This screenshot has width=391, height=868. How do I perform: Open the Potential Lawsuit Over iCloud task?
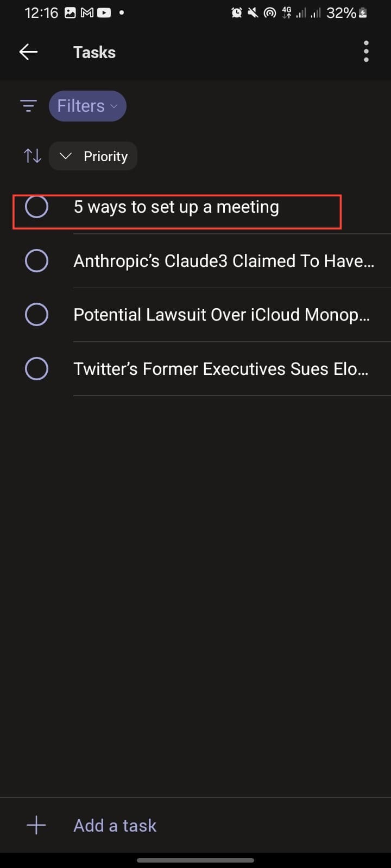pyautogui.click(x=222, y=315)
